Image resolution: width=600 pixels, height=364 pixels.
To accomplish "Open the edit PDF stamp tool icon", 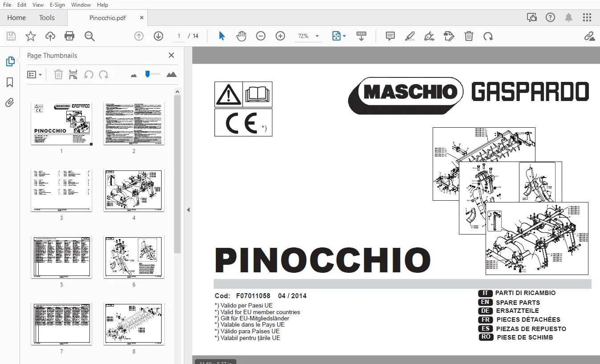I will click(x=449, y=36).
